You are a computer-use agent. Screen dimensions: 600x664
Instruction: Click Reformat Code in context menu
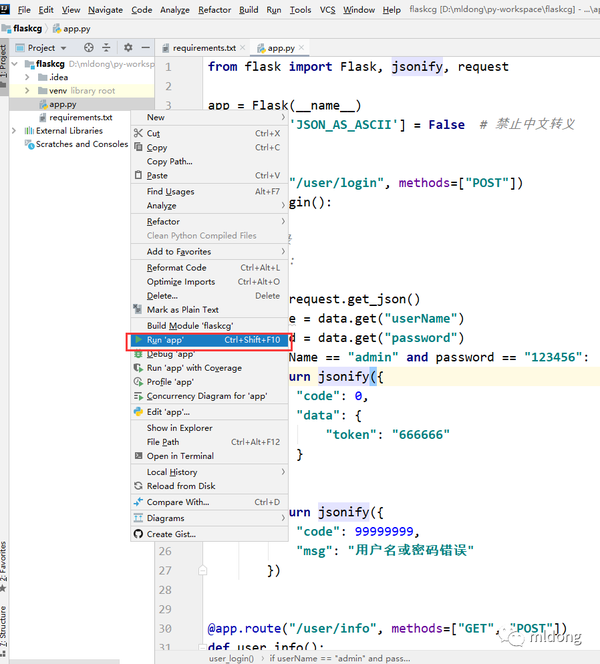click(x=176, y=268)
